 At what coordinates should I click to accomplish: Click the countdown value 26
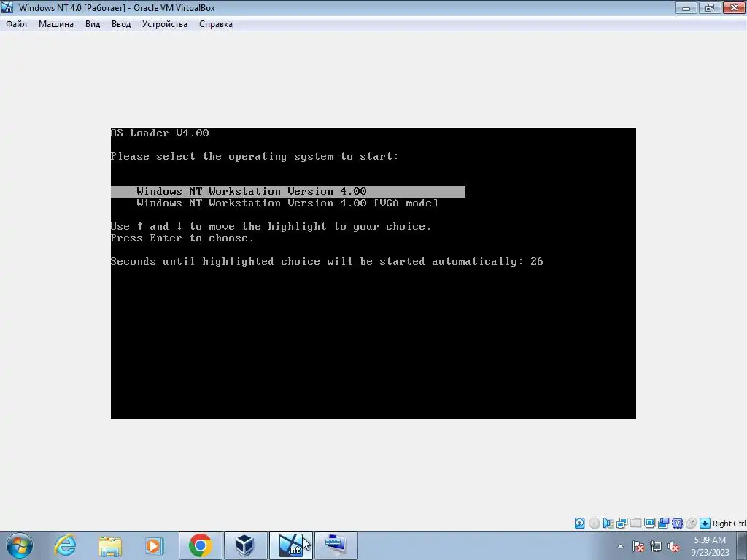(536, 262)
